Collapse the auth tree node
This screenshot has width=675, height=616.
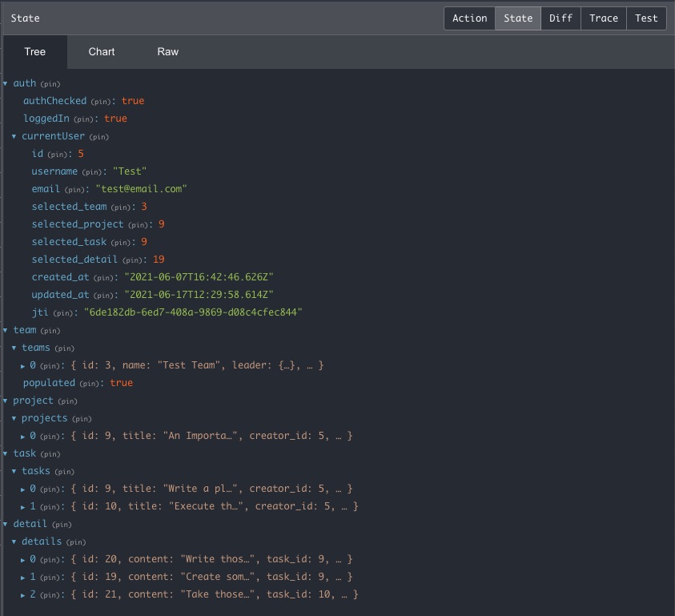tap(6, 83)
